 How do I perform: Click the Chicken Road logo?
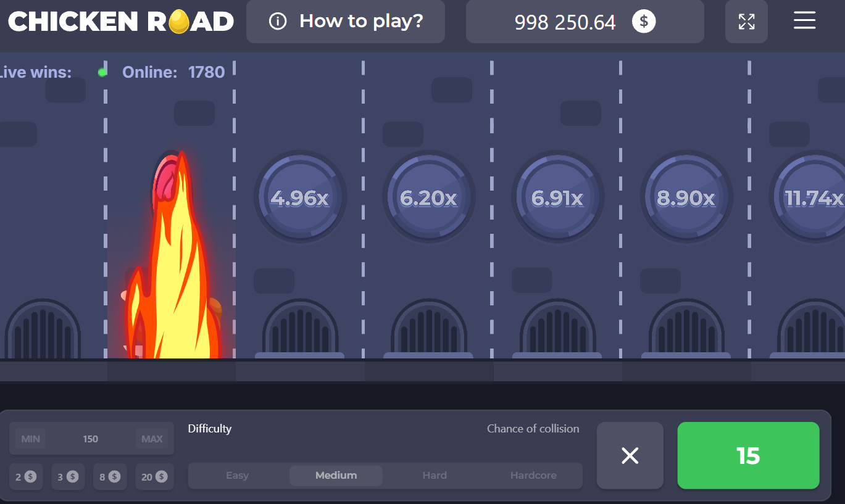(121, 22)
